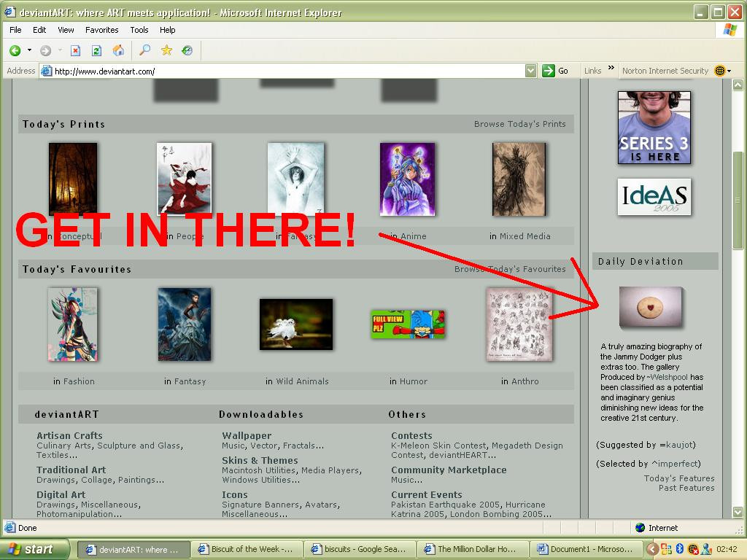
Task: Open Past Features link
Action: (686, 488)
